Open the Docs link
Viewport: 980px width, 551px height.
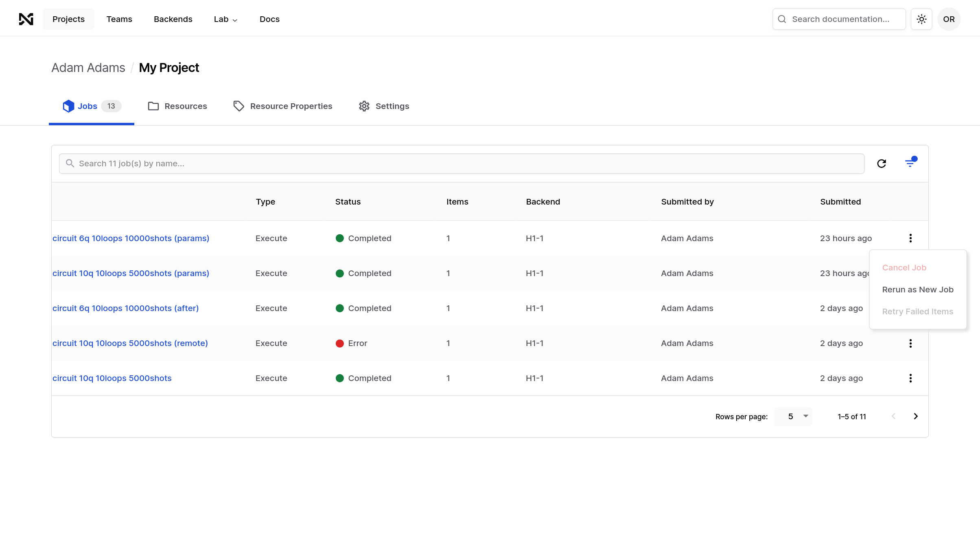coord(269,19)
